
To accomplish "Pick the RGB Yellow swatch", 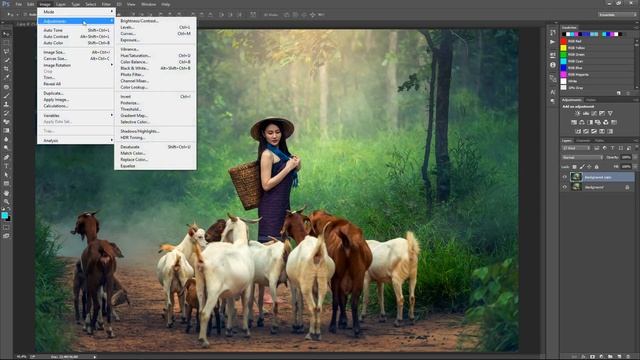I will pyautogui.click(x=564, y=48).
